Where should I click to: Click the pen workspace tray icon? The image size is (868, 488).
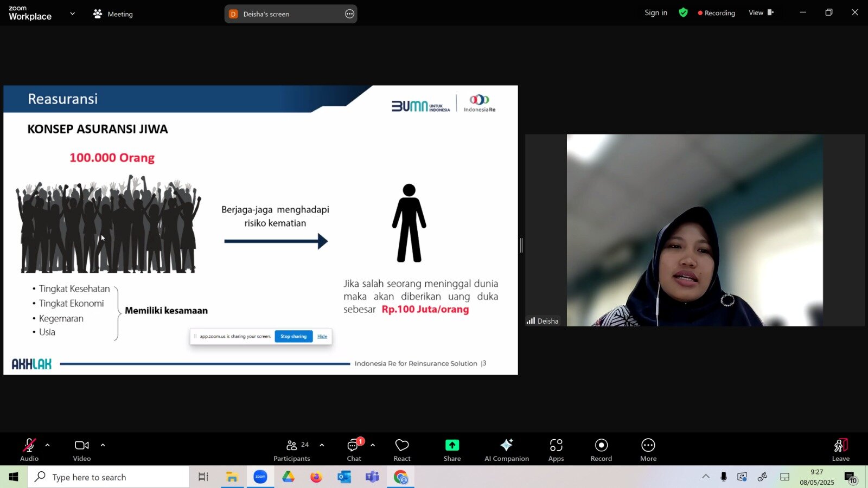pyautogui.click(x=762, y=477)
